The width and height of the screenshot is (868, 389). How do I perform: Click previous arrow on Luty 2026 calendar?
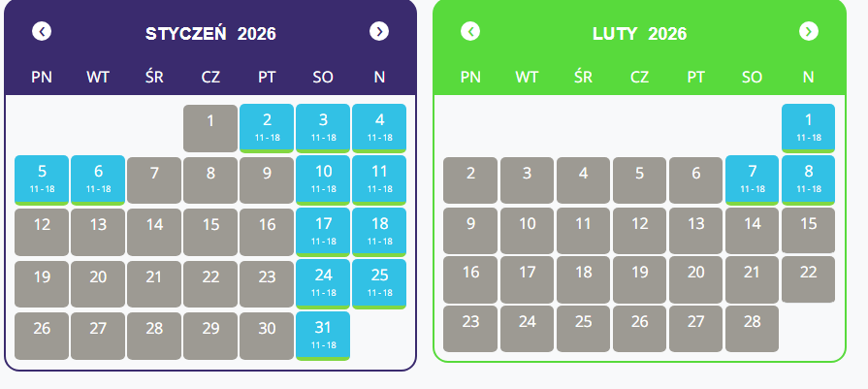(x=470, y=32)
